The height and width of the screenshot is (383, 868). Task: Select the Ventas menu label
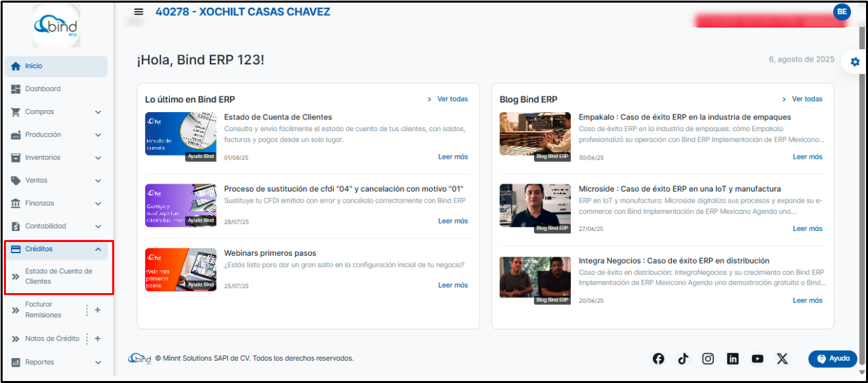[36, 181]
